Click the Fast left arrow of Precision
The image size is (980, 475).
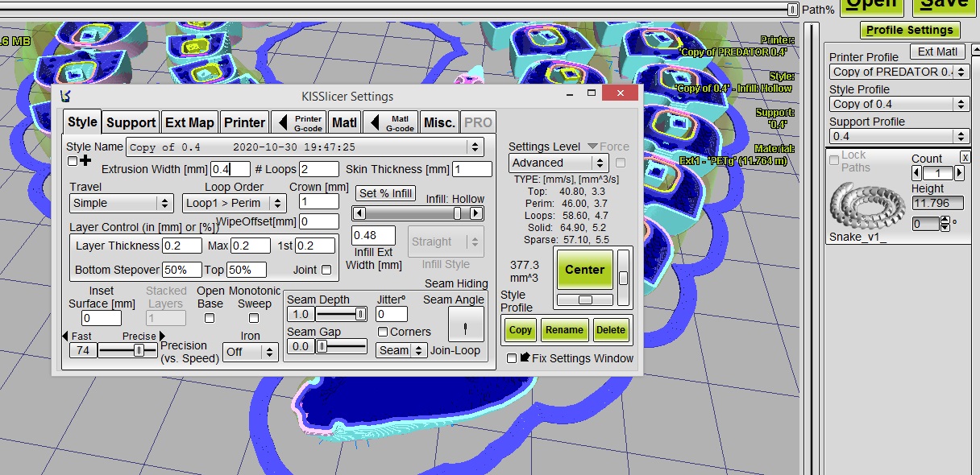tap(65, 337)
